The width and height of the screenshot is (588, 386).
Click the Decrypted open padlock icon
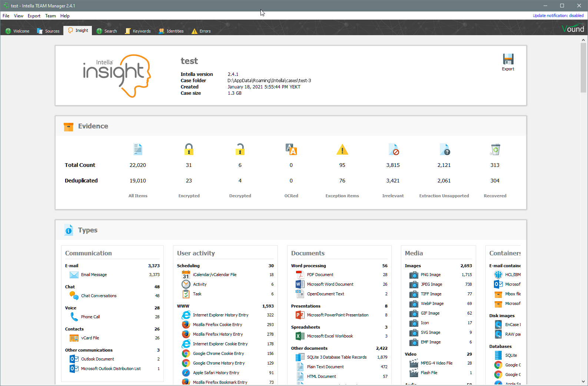pyautogui.click(x=240, y=150)
